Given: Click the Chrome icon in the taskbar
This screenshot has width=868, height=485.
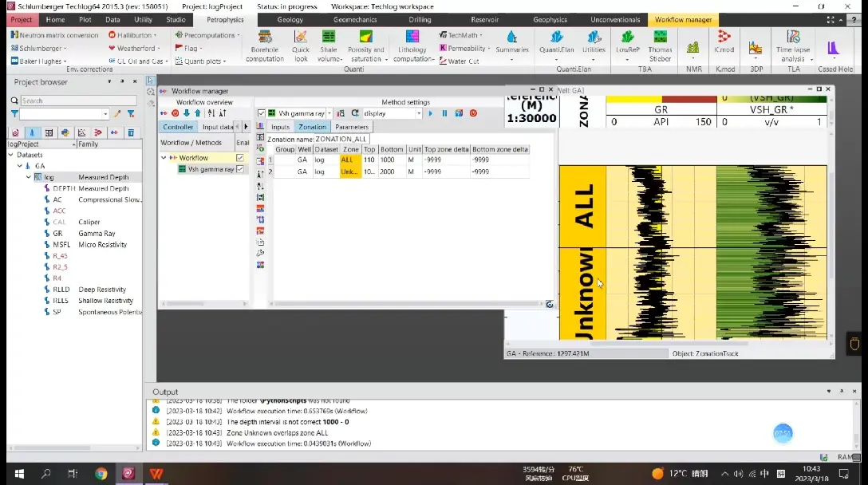Looking at the screenshot, I should pyautogui.click(x=101, y=474).
